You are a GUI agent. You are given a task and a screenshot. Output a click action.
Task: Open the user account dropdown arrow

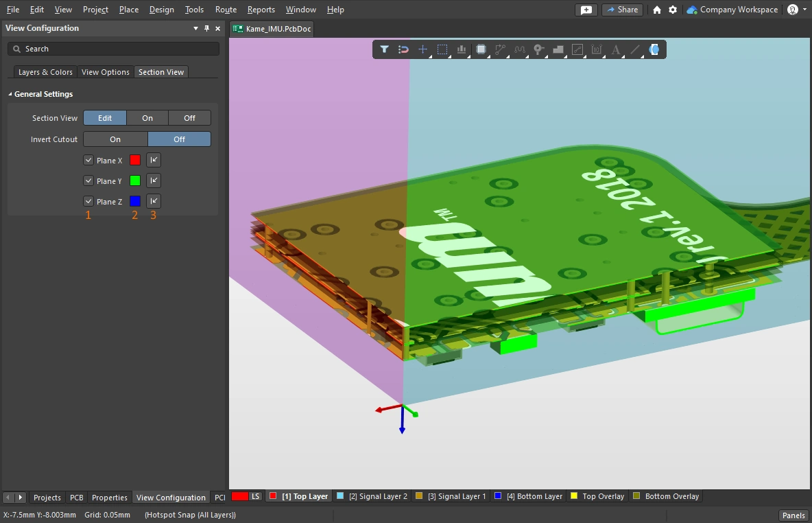coord(805,10)
